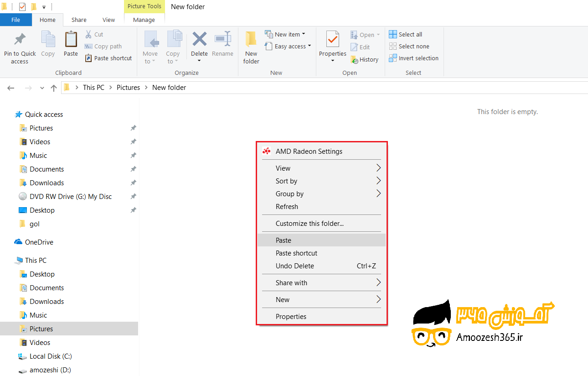
Task: Click the Paste shortcut ribbon icon
Action: pyautogui.click(x=89, y=58)
